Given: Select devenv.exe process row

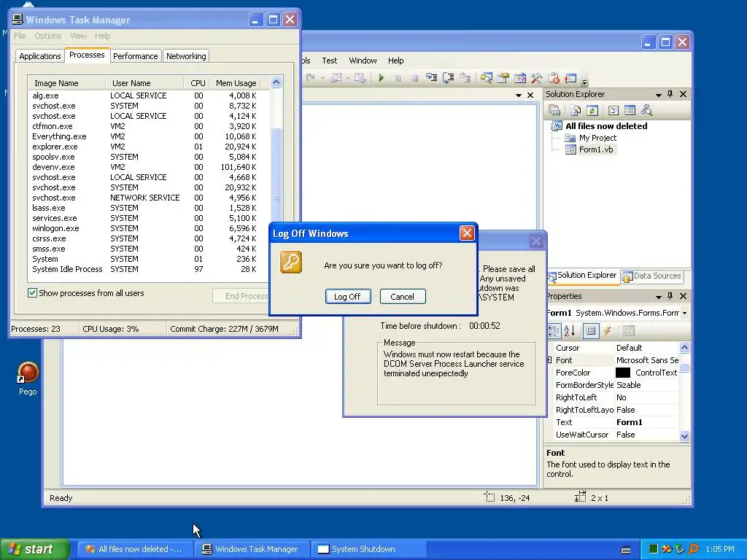Looking at the screenshot, I should pyautogui.click(x=144, y=167).
